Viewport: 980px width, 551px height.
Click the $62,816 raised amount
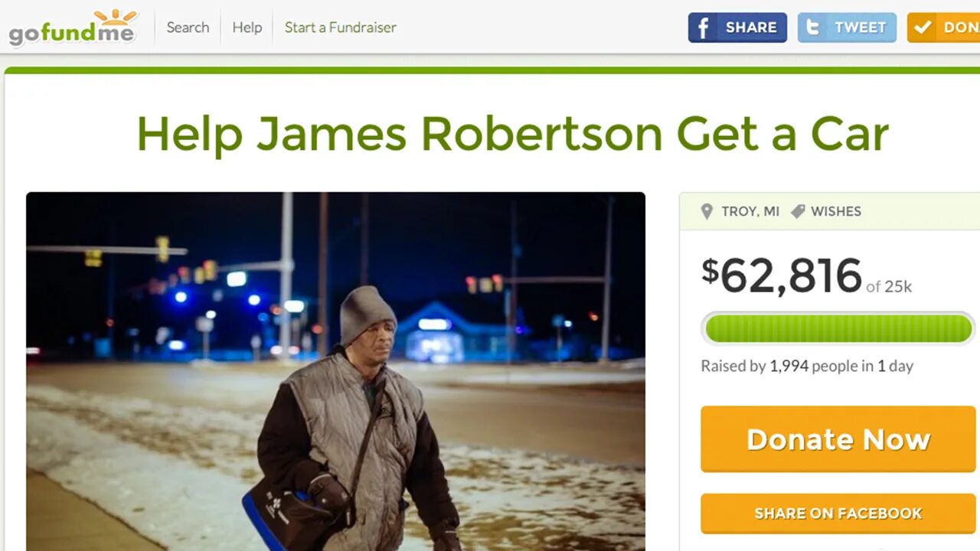pyautogui.click(x=782, y=276)
